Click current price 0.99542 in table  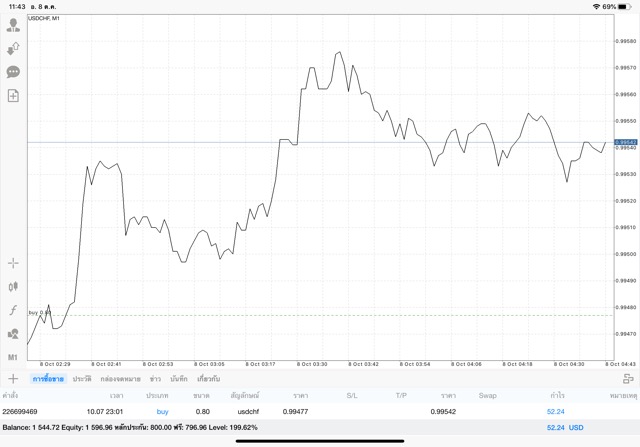coord(443,411)
